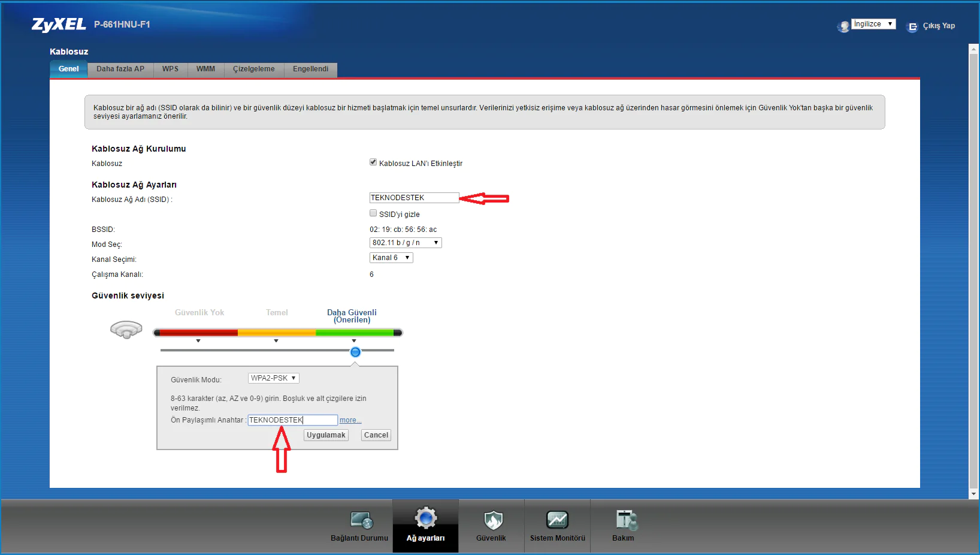Click the wireless antenna icon near security levels
The width and height of the screenshot is (980, 555).
click(126, 329)
